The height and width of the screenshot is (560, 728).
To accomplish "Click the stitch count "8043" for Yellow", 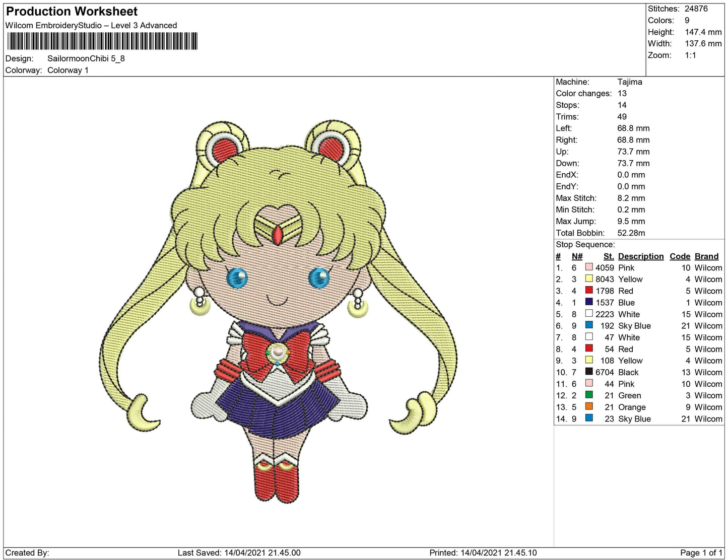I will (605, 279).
